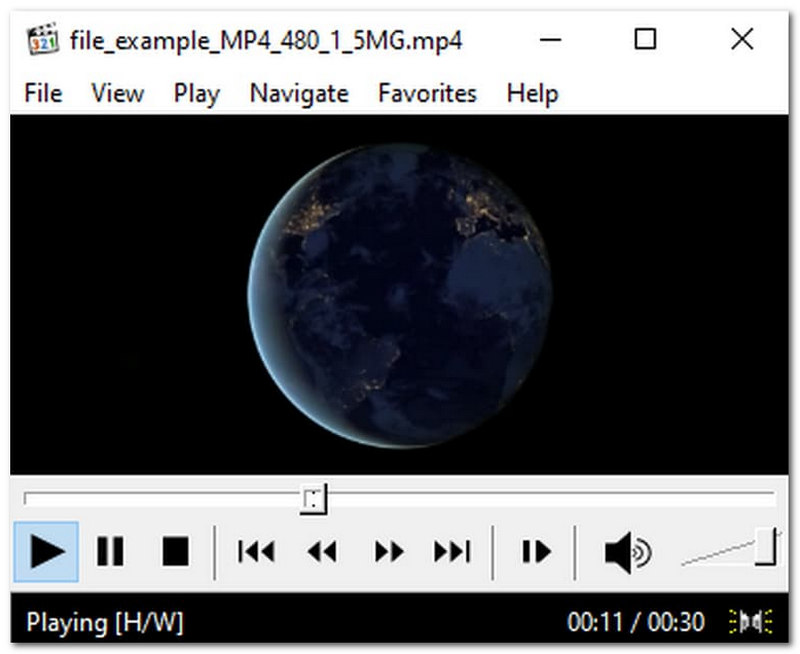Click the volume slider handle

point(767,547)
